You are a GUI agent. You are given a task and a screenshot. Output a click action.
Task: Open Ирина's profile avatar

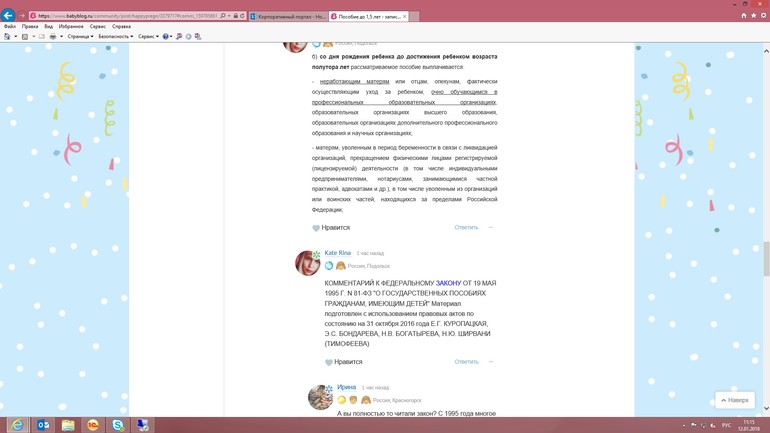320,397
